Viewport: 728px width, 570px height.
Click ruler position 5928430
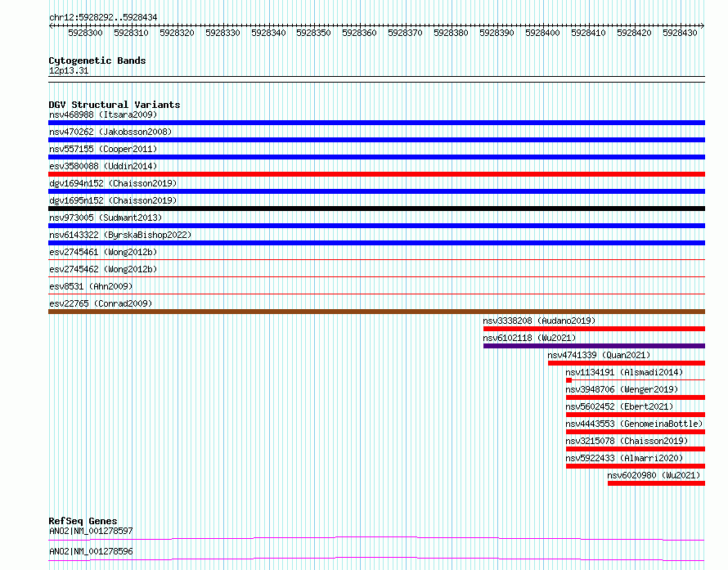click(681, 33)
